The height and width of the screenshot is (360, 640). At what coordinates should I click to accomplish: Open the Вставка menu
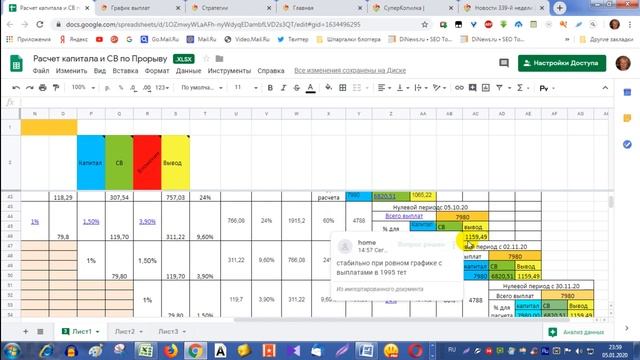click(x=125, y=71)
